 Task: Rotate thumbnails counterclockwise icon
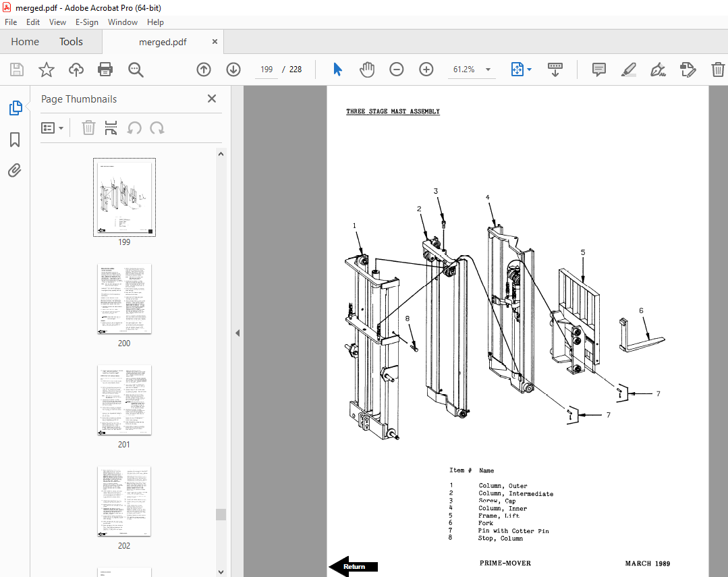[x=135, y=128]
